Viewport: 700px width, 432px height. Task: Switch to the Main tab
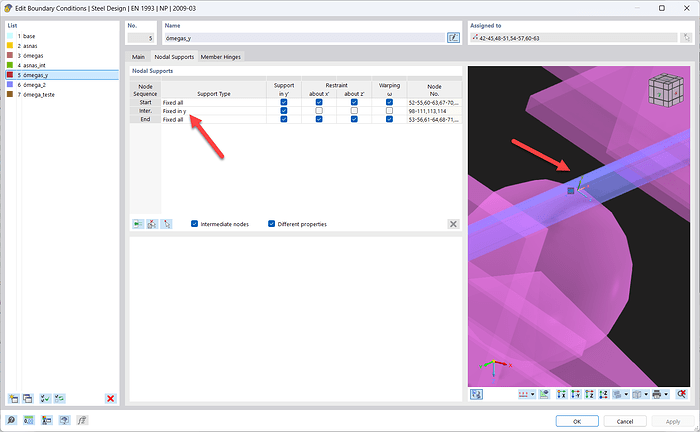coord(138,58)
